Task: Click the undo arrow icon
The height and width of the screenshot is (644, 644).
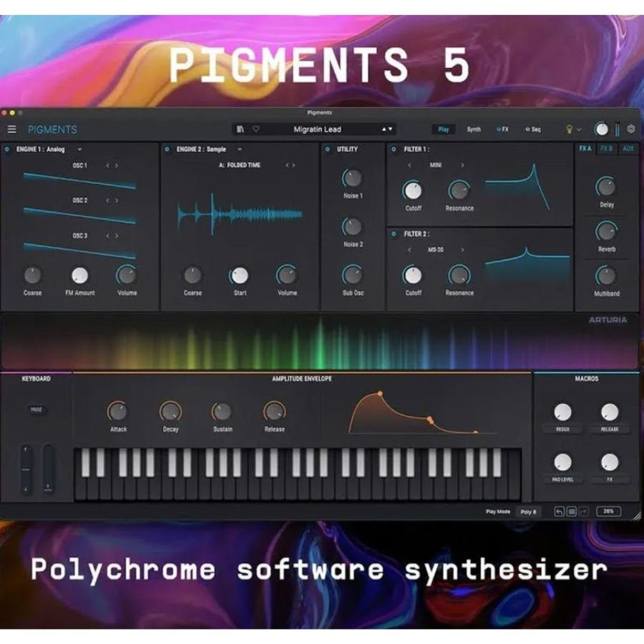Action: tap(559, 512)
